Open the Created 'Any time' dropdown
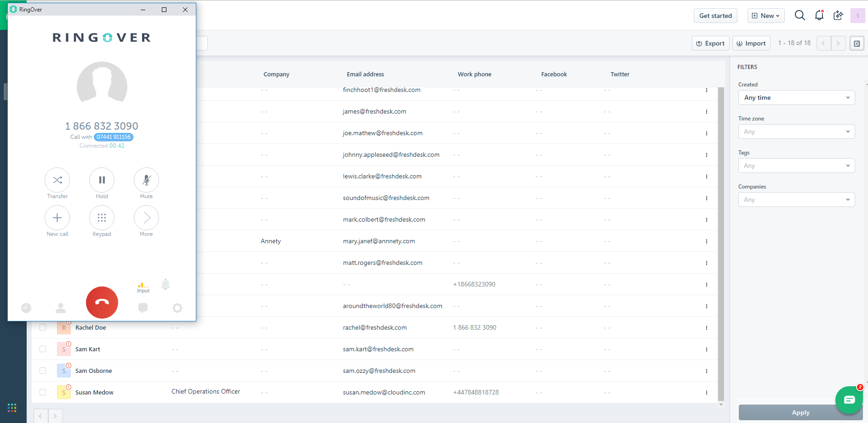Screen dimensions: 868x423 (x=796, y=97)
